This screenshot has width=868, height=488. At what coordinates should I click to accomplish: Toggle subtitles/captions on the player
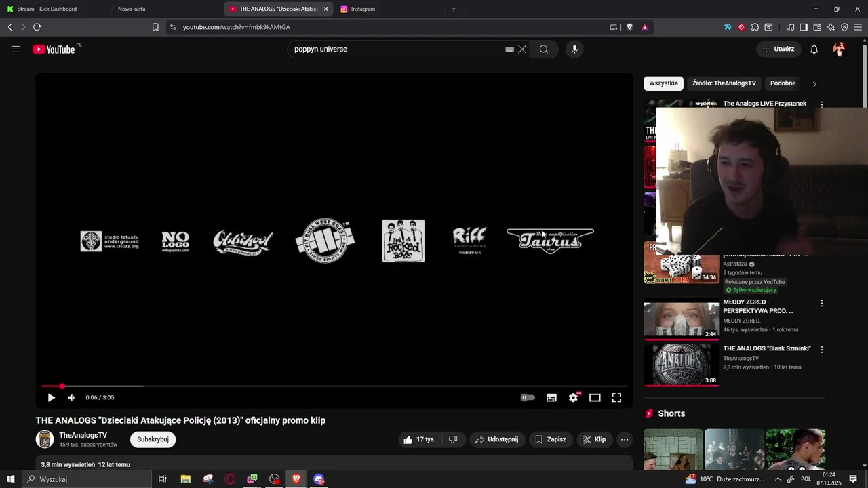(551, 398)
